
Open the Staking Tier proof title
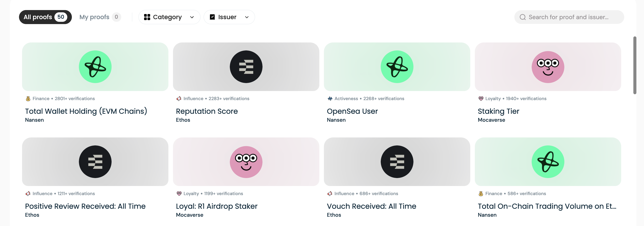tap(498, 111)
